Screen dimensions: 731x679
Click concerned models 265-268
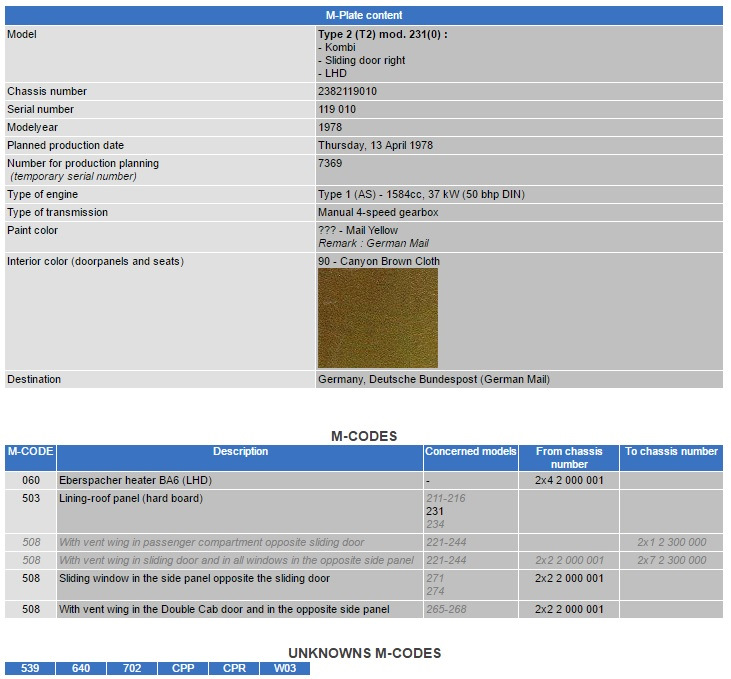tap(446, 610)
